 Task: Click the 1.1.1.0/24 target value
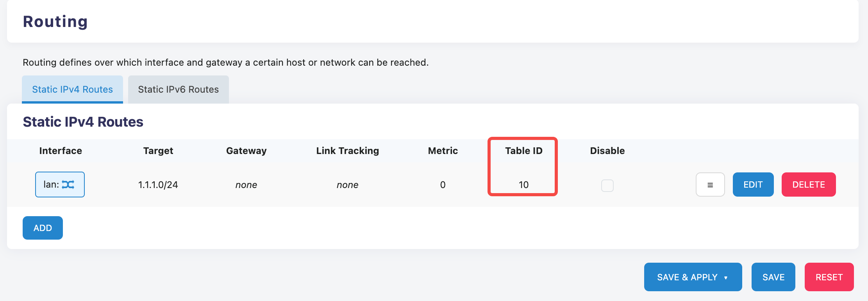[158, 185]
